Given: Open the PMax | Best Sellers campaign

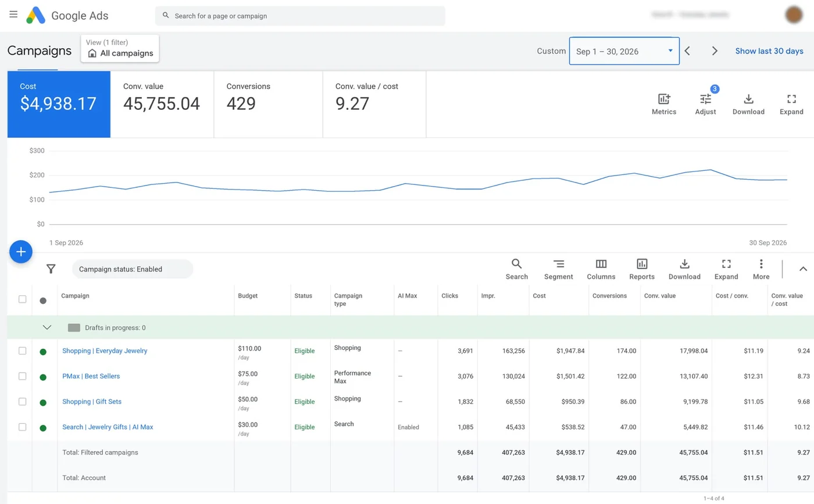Looking at the screenshot, I should (x=91, y=376).
